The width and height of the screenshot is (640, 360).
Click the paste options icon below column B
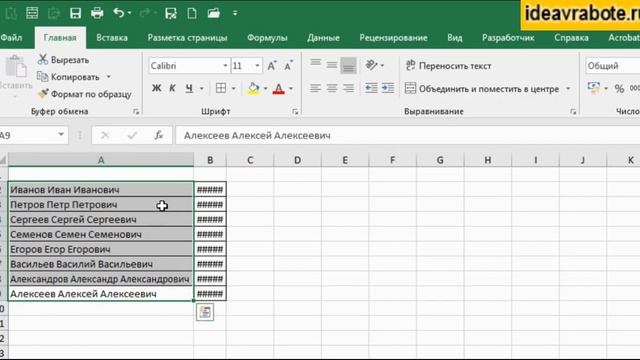pos(205,312)
